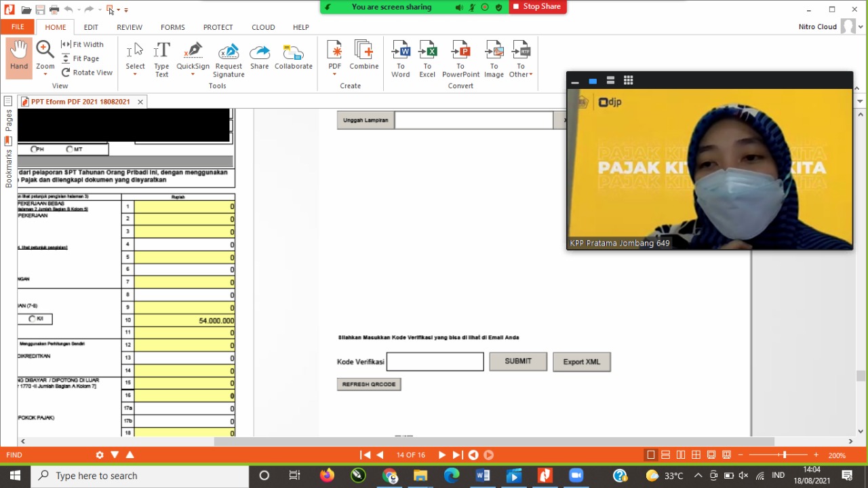The width and height of the screenshot is (868, 488).
Task: Click the QuickSign icon
Action: [193, 52]
